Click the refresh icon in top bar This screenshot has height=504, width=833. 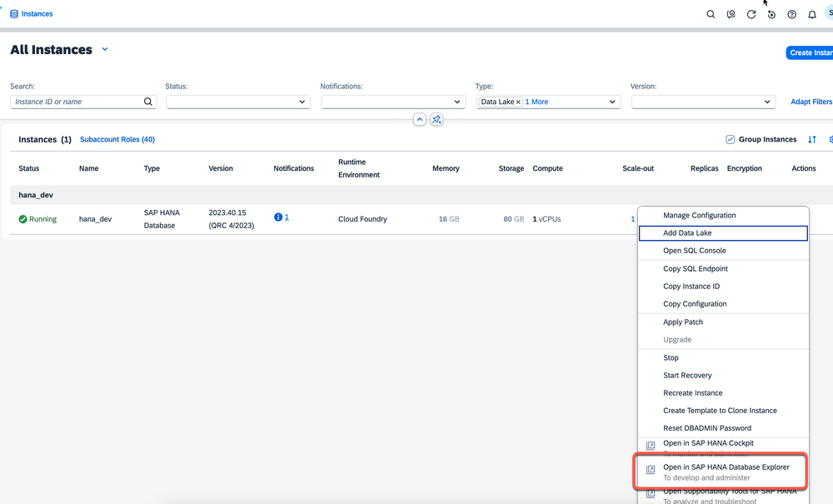[751, 14]
